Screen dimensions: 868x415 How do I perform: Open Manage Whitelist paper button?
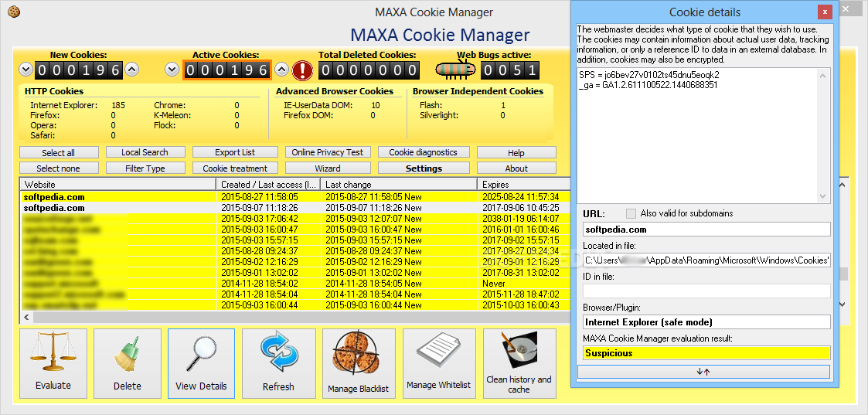click(x=439, y=363)
